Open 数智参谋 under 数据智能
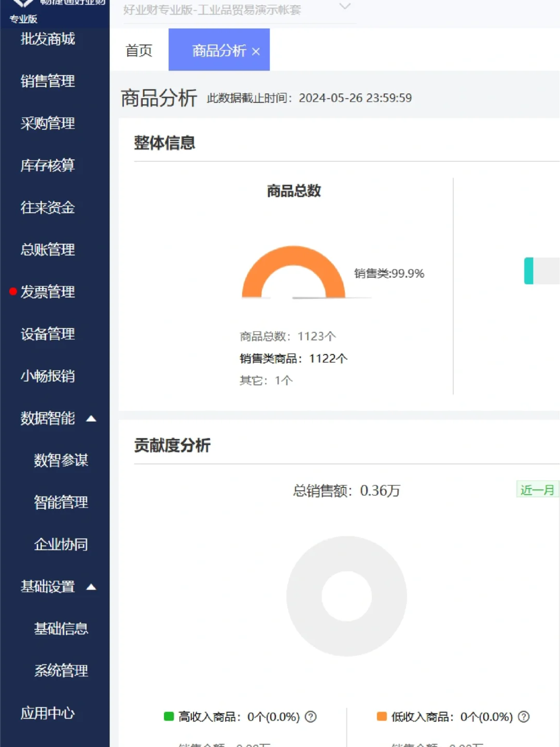Viewport: 560px width, 747px height. [61, 461]
